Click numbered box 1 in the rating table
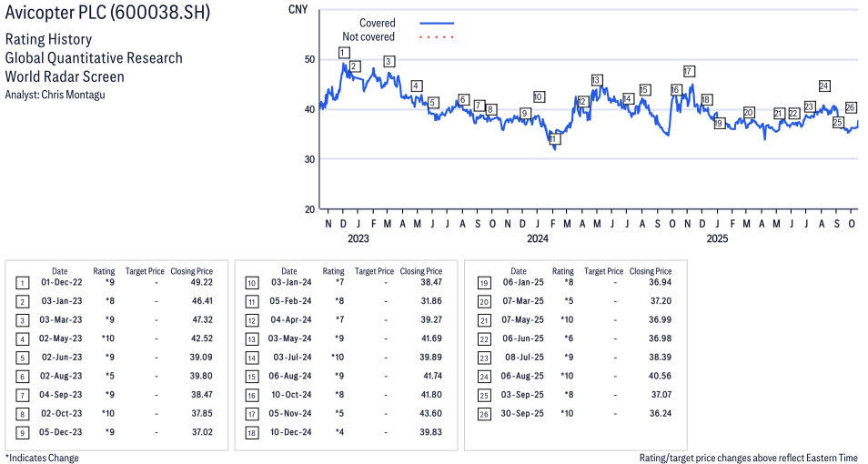 [x=22, y=283]
